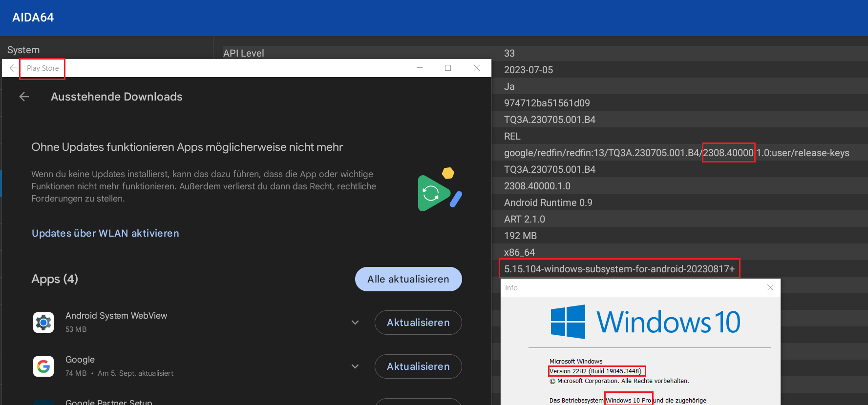The image size is (868, 405).
Task: Click API Level row label in AIDA64
Action: [244, 53]
